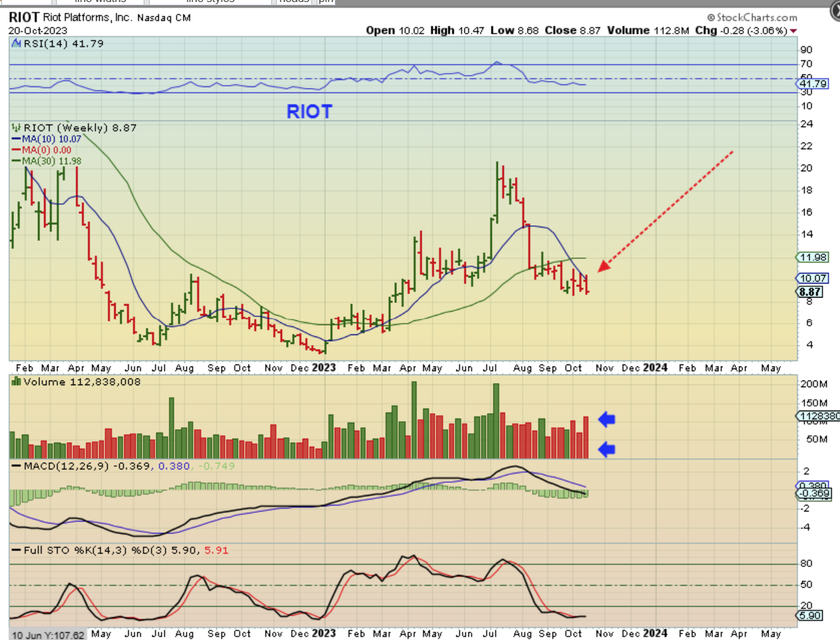Click the red MA(0) legend line swatch
Screen dimensions: 840x640
coord(17,150)
